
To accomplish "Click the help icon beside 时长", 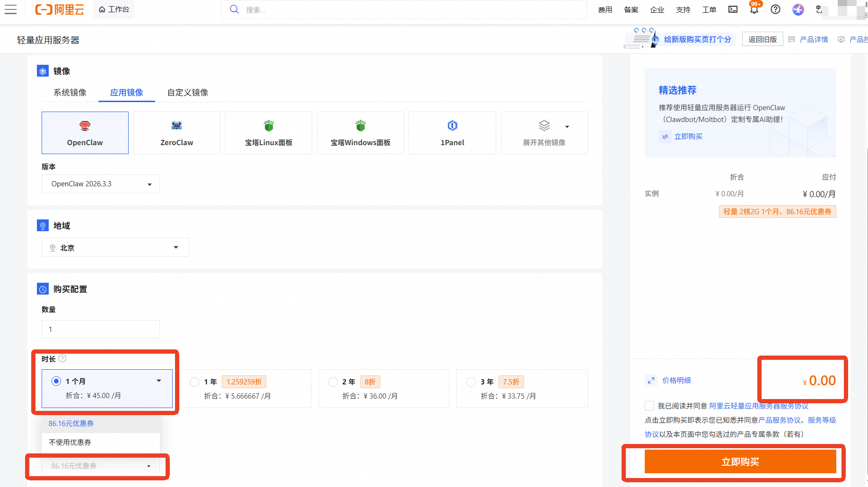I will (x=62, y=358).
